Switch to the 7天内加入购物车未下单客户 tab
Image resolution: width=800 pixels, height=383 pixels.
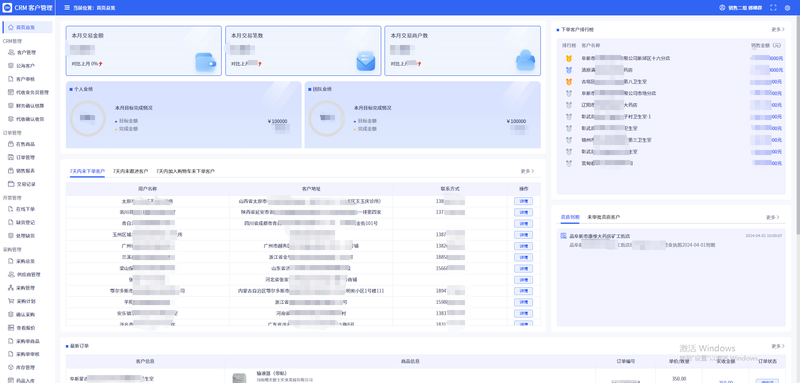pyautogui.click(x=186, y=171)
